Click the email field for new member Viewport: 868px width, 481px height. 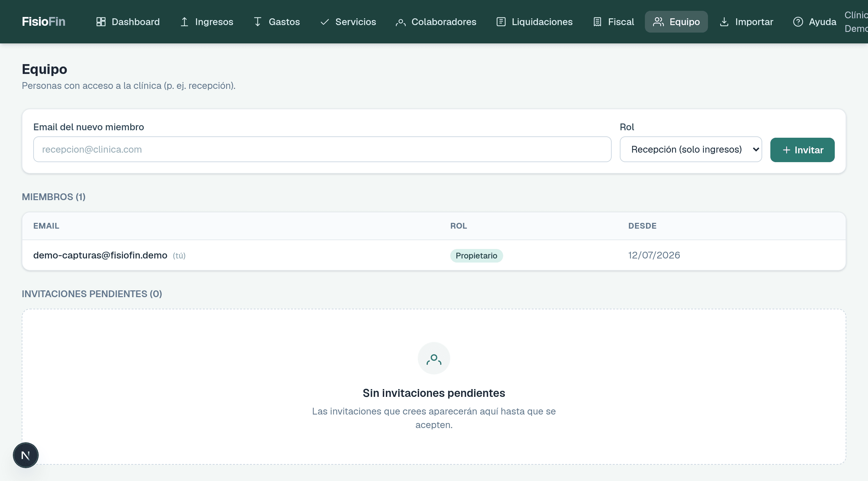322,149
